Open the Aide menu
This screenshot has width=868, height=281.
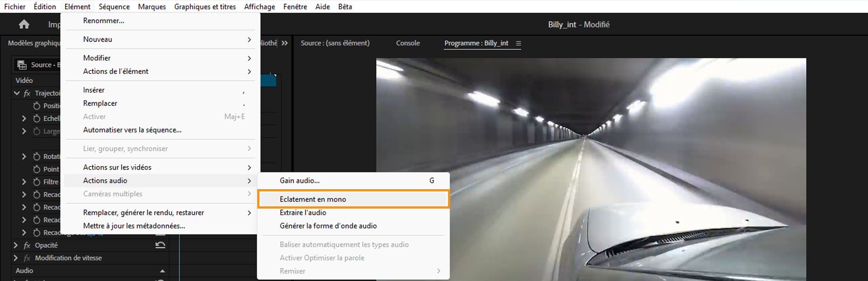coord(323,7)
